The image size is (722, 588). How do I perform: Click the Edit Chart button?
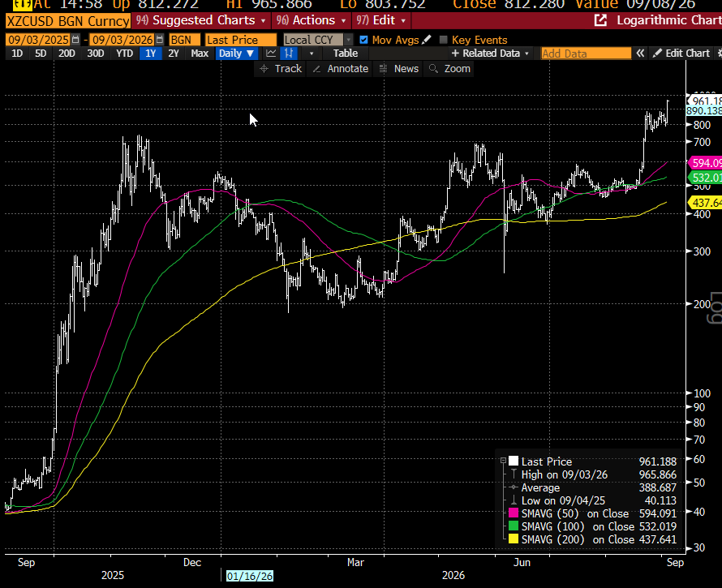pyautogui.click(x=681, y=54)
